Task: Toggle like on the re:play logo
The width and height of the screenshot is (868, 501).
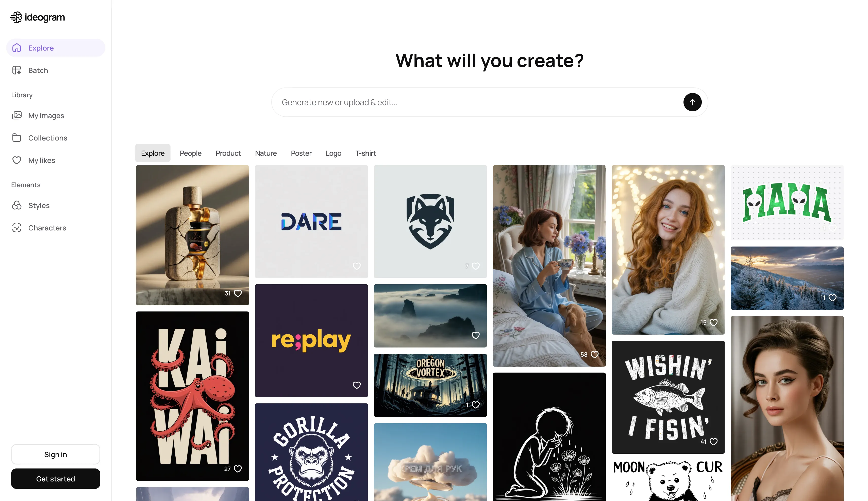Action: 357,385
